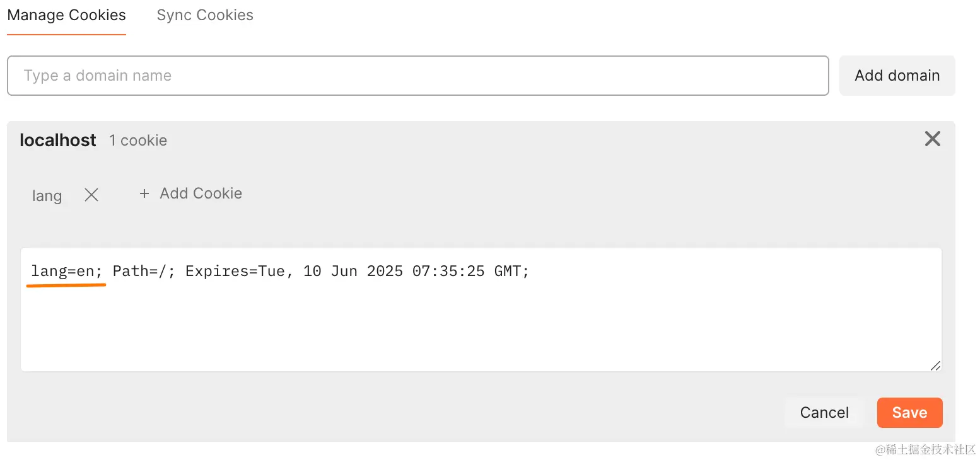Viewport: 980px width, 460px height.
Task: Click the plus icon beside Add Cookie
Action: point(144,193)
